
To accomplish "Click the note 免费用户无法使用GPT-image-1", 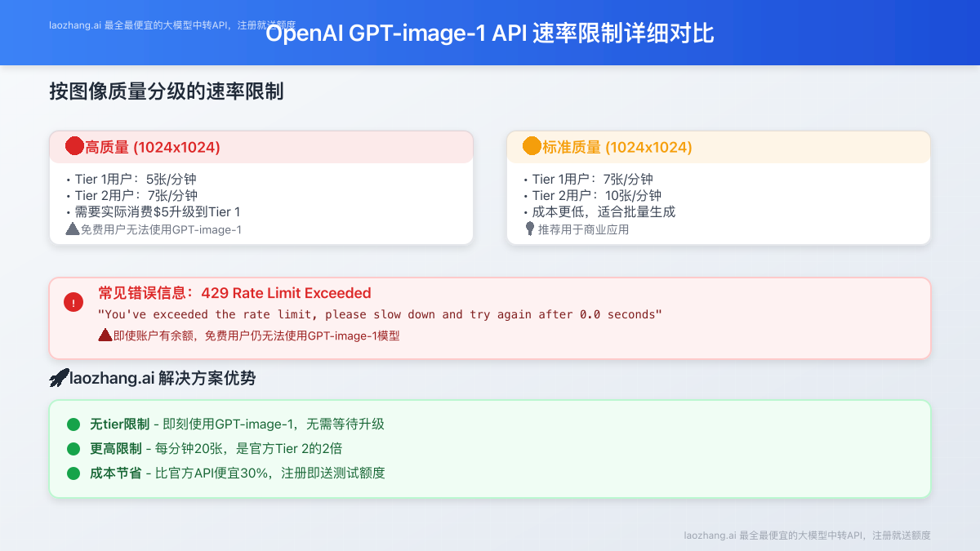I will 161,230.
